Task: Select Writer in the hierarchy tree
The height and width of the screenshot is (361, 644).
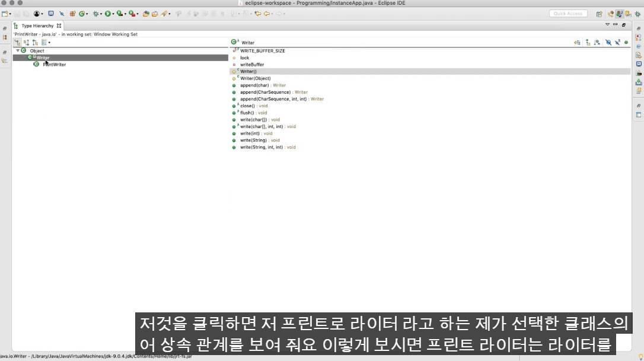Action: pyautogui.click(x=43, y=58)
